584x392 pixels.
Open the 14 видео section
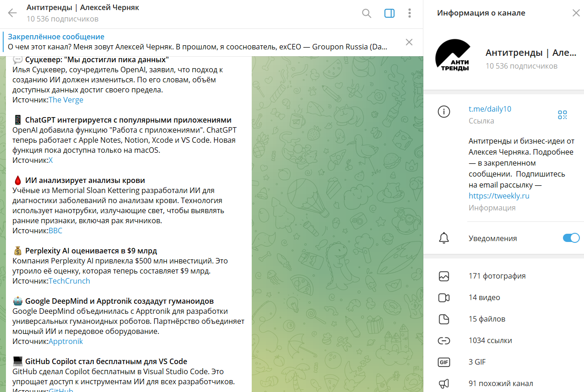503,298
